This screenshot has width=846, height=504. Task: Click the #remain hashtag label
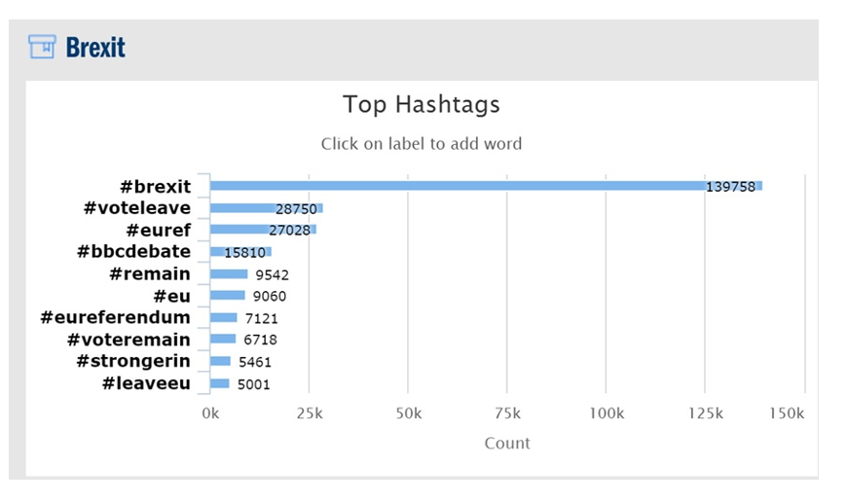(150, 273)
